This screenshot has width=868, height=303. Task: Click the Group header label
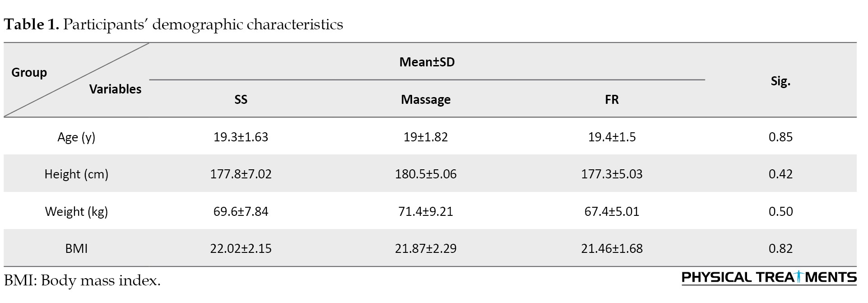29,72
